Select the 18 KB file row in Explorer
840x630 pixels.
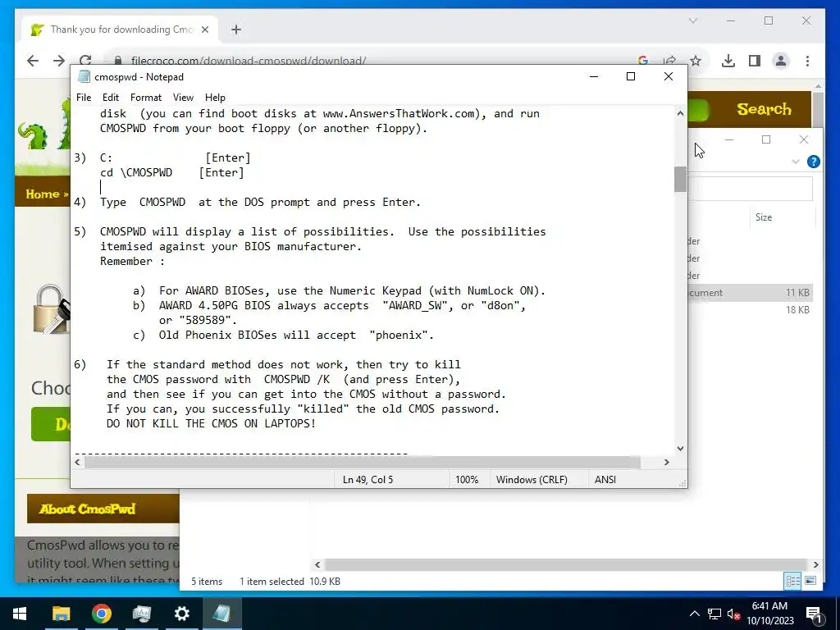click(750, 309)
